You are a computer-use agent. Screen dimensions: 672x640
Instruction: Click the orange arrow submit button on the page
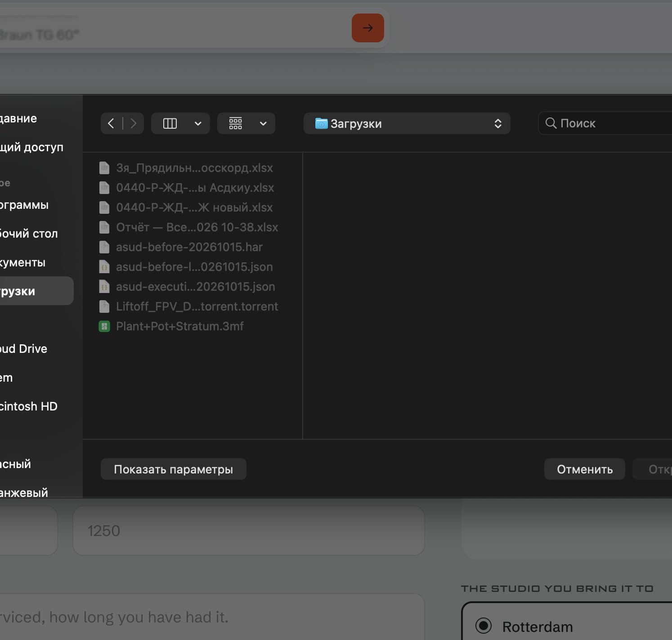[368, 28]
